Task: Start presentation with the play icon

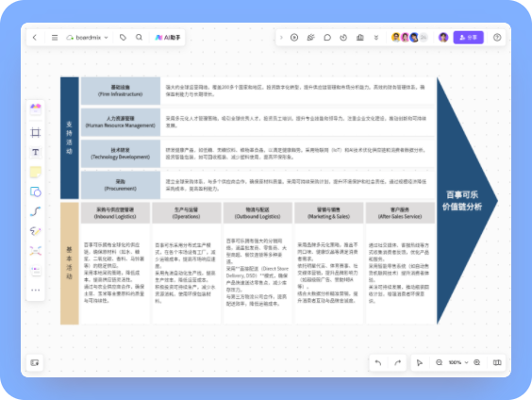Action: tap(294, 38)
